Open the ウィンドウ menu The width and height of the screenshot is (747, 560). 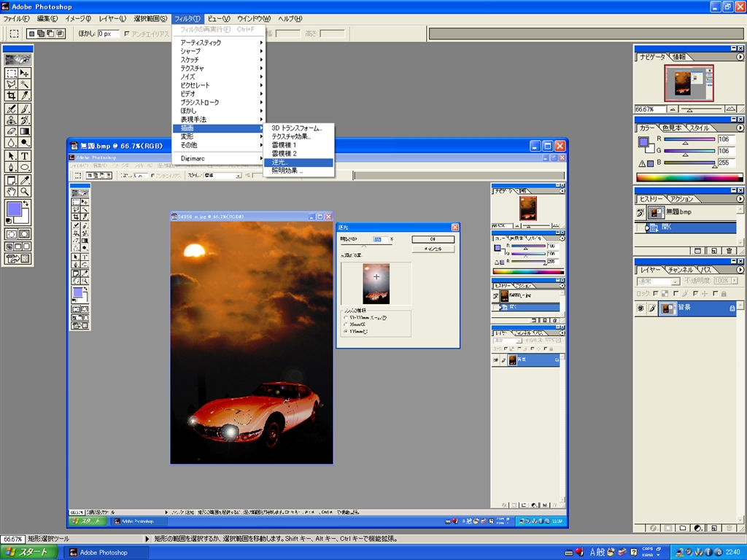point(253,18)
